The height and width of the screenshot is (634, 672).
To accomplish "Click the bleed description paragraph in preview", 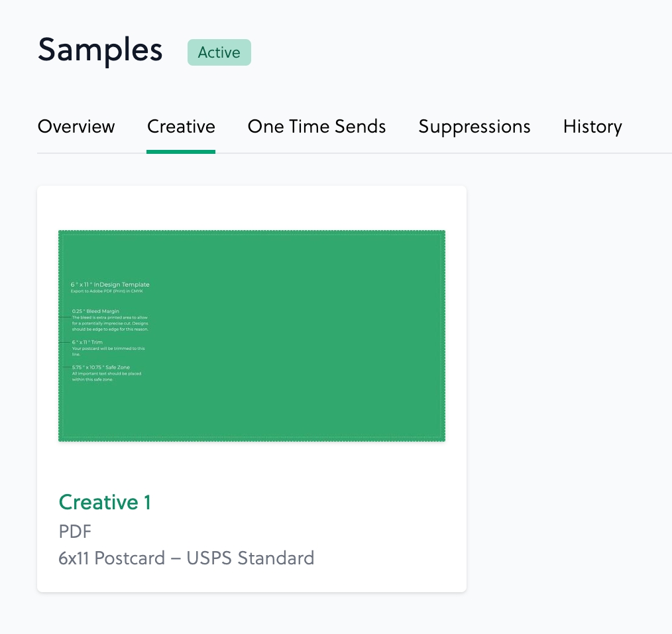I will (x=110, y=324).
